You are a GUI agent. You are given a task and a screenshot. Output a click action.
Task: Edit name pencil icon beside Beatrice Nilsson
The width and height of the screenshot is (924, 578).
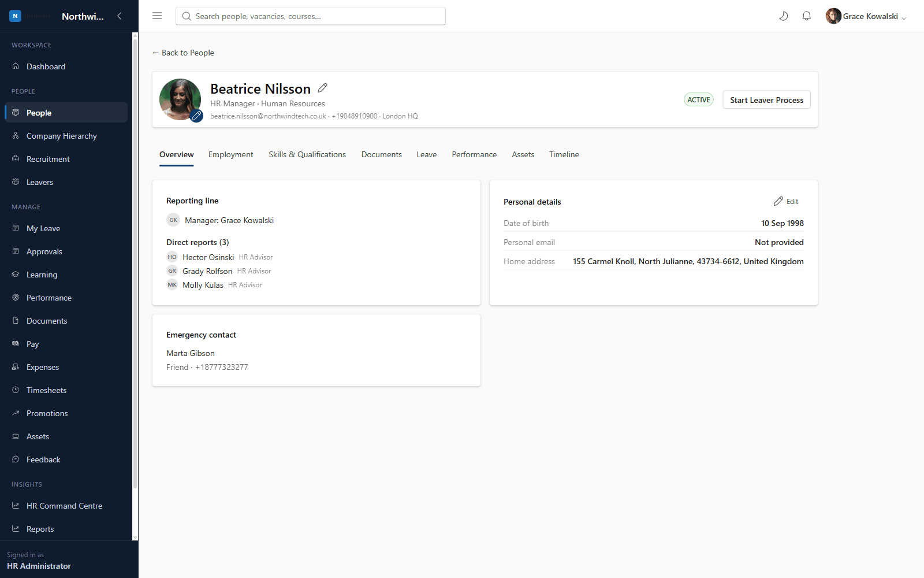323,88
